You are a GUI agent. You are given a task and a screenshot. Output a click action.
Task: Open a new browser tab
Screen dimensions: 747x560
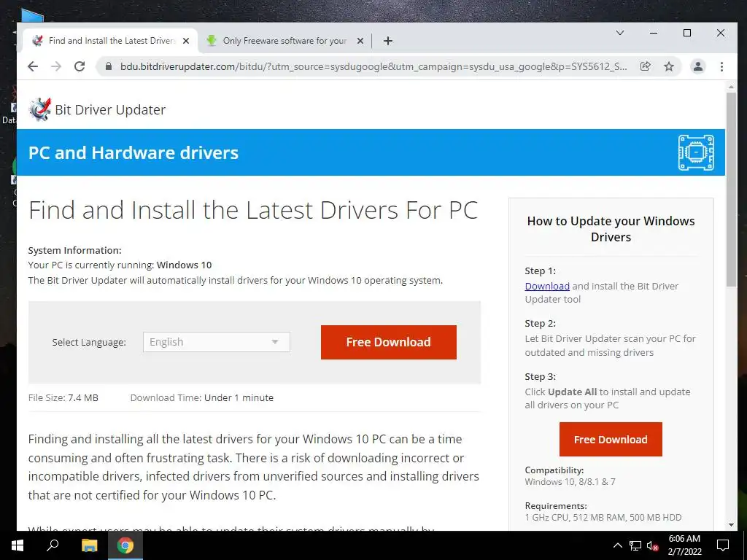point(388,41)
